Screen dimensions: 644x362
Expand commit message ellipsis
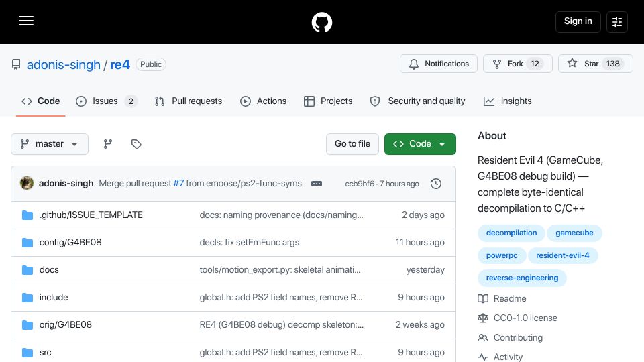tap(316, 184)
